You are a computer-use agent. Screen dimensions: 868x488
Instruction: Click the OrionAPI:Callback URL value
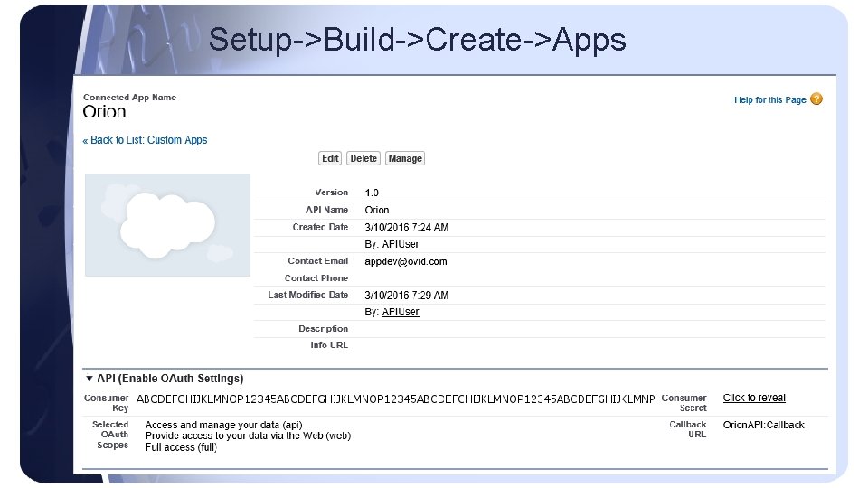tap(763, 425)
